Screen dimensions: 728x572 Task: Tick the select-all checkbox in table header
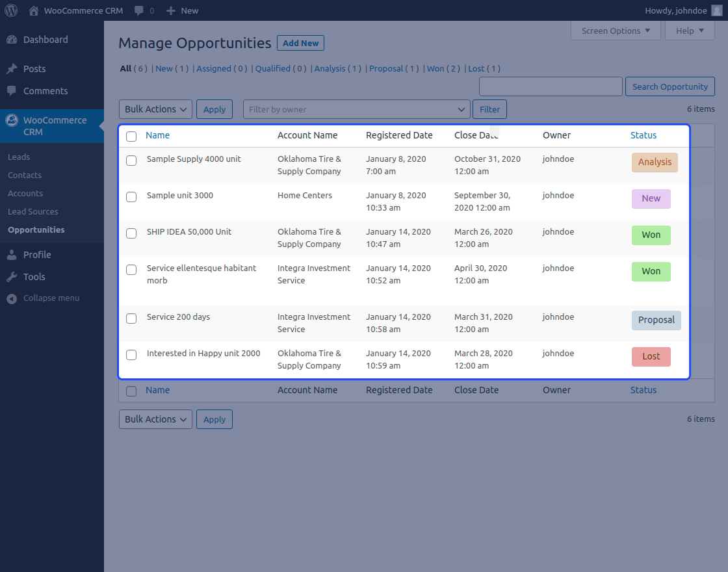click(131, 136)
